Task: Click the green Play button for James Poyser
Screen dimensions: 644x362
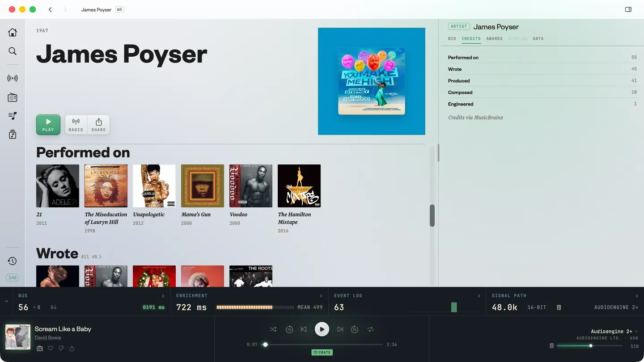Action: point(48,125)
